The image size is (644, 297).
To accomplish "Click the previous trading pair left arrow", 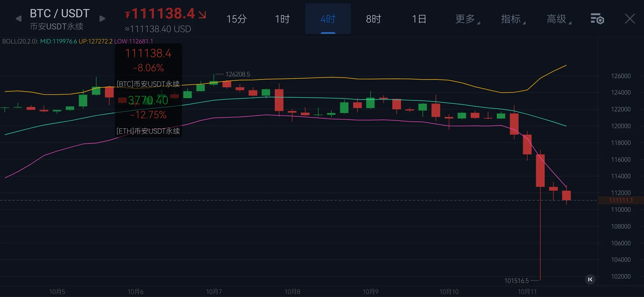I will click(18, 19).
